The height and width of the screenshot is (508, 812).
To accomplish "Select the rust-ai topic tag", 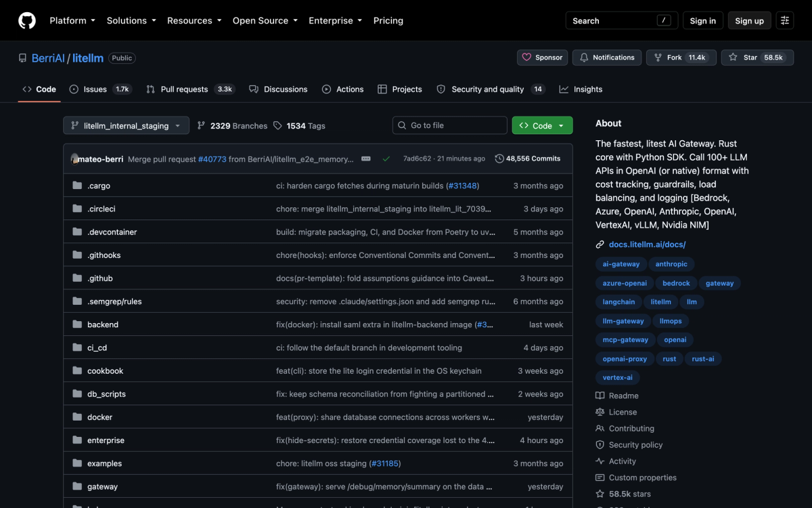I will click(x=703, y=359).
